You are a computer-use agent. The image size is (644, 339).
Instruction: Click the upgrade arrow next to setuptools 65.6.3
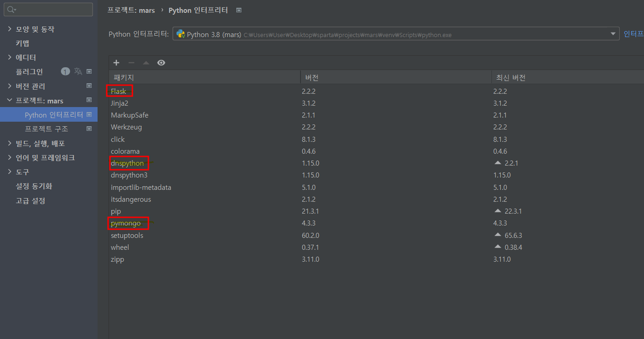(x=498, y=235)
